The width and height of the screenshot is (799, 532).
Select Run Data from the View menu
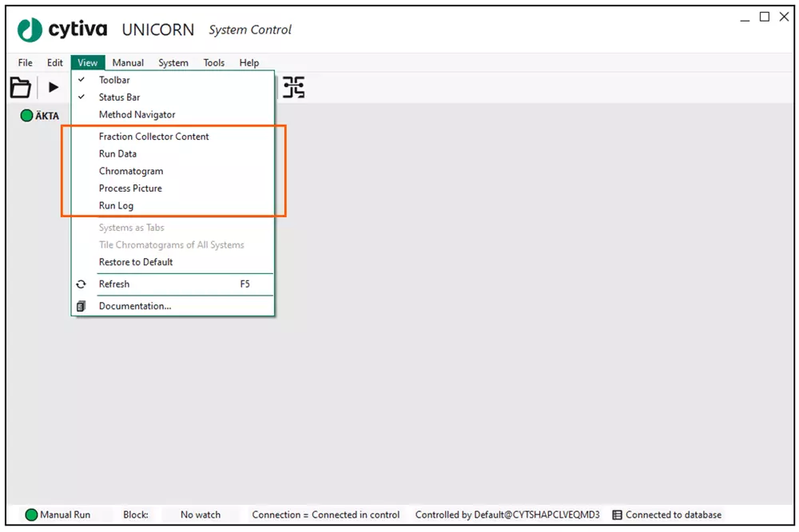(x=118, y=153)
